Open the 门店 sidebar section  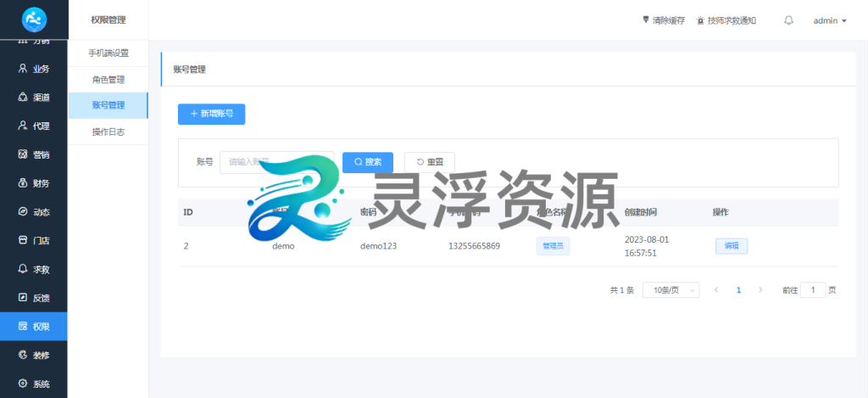pos(34,240)
